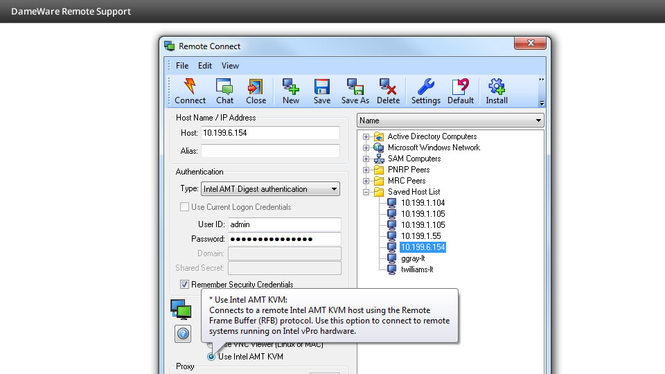Click the Connect lightning bolt icon

[x=190, y=86]
